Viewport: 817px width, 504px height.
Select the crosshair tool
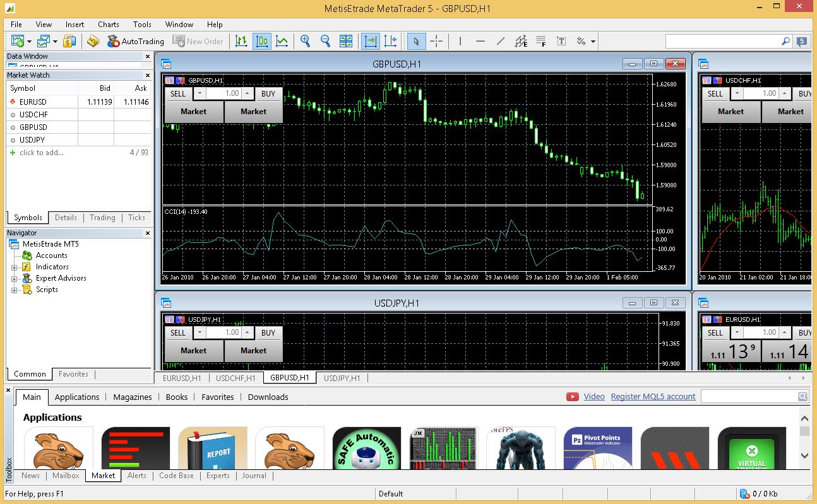pos(436,41)
